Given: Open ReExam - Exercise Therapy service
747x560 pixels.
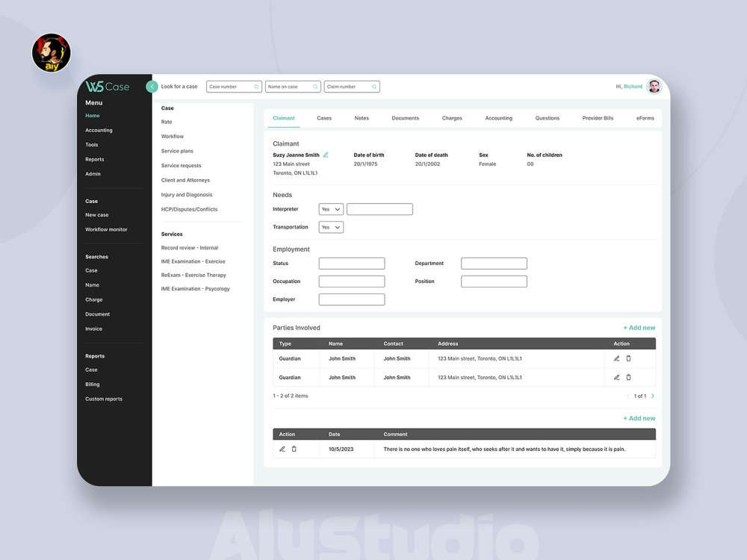Looking at the screenshot, I should (193, 276).
